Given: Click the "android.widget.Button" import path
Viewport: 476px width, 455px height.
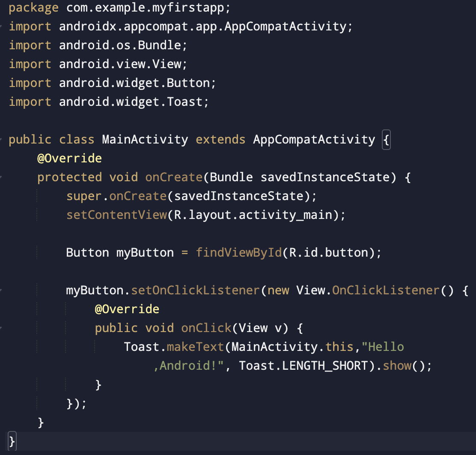Looking at the screenshot, I should [134, 83].
